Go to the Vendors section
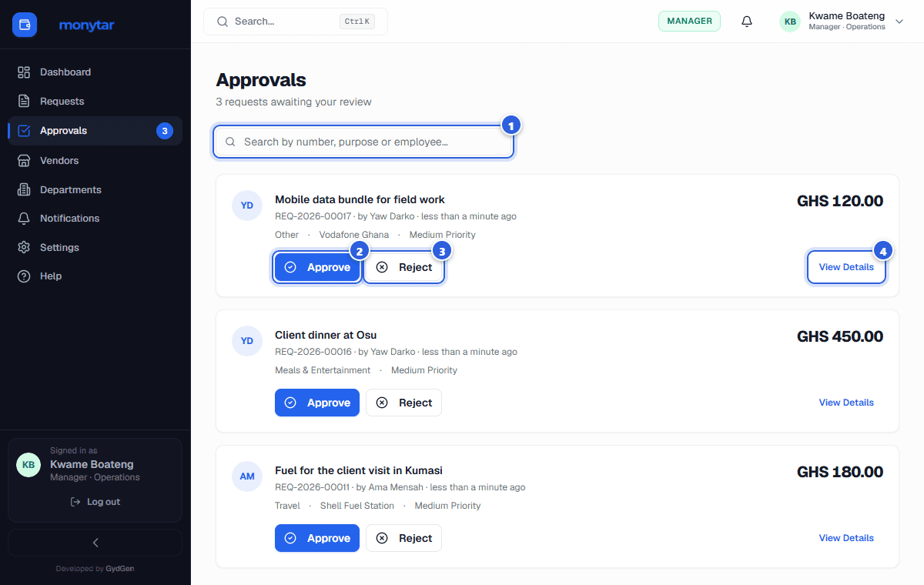Screen dimensions: 924x585 pyautogui.click(x=95, y=161)
